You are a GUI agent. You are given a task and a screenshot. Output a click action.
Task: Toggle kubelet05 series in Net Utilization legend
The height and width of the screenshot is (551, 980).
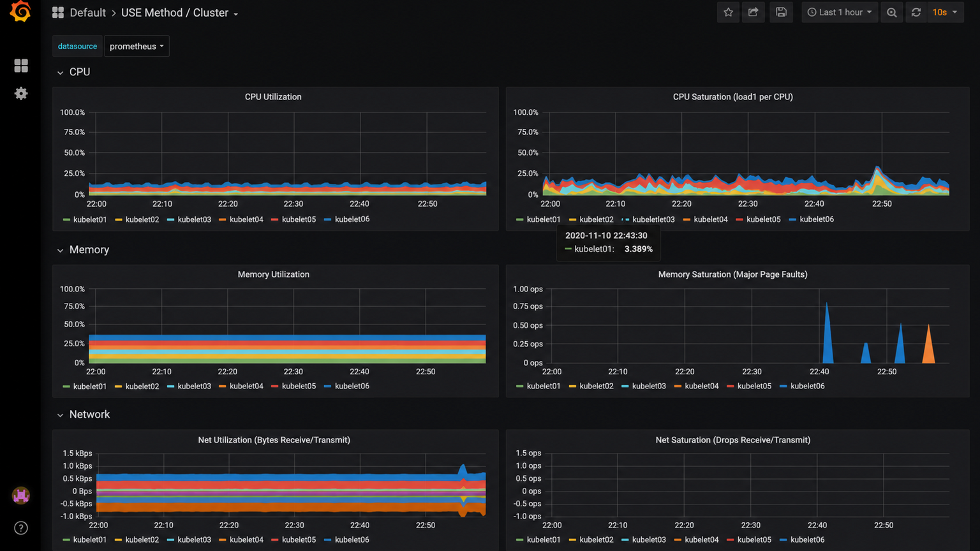pyautogui.click(x=299, y=540)
